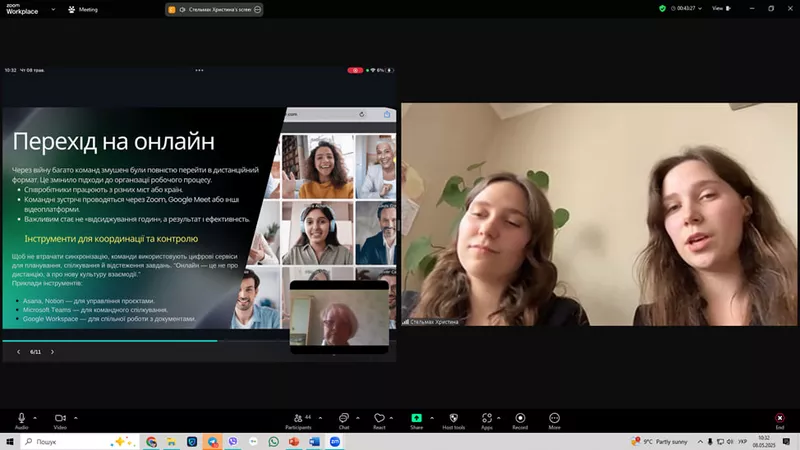The height and width of the screenshot is (450, 800).
Task: Go to previous slide arrow in presentation
Action: (19, 352)
